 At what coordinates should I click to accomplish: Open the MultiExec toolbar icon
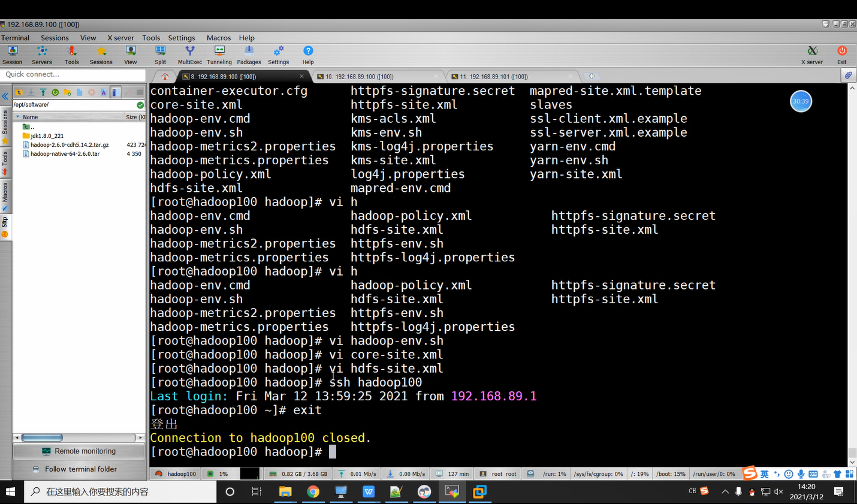[190, 55]
